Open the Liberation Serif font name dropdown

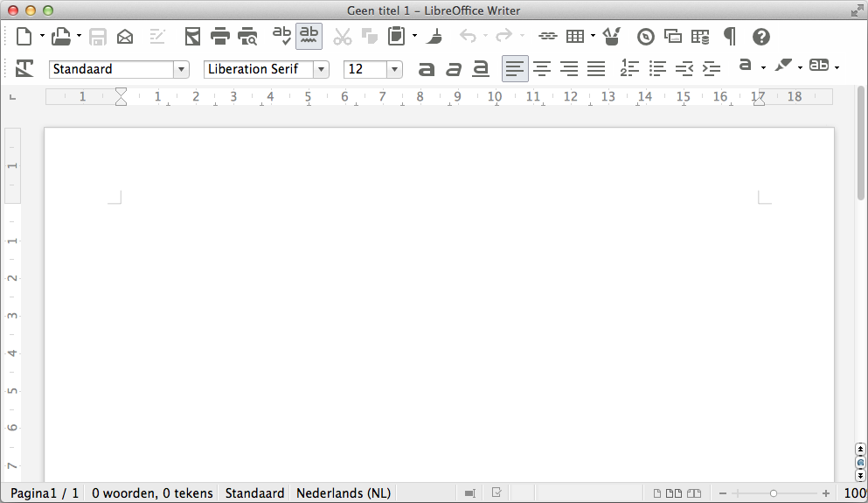321,69
